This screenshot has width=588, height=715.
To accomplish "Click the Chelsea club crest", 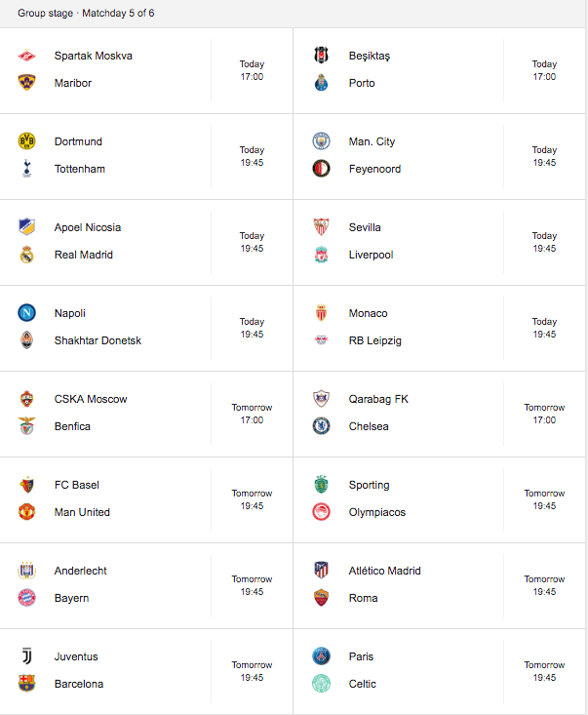I will click(322, 426).
